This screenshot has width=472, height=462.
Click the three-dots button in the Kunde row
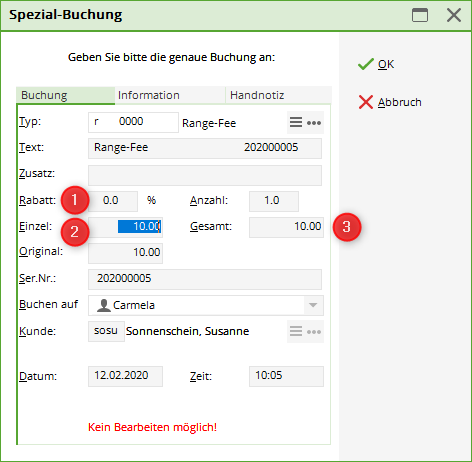tap(314, 332)
